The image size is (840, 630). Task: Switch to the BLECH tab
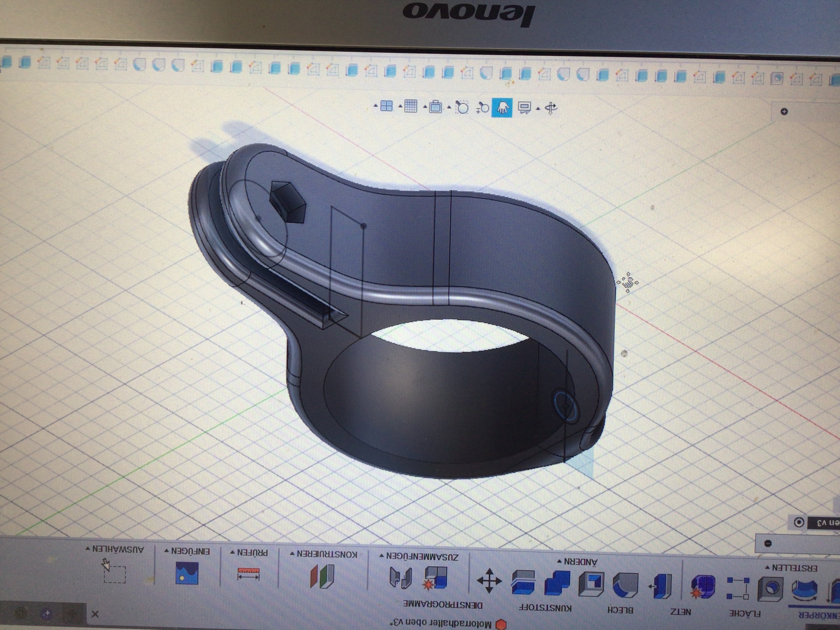click(620, 610)
